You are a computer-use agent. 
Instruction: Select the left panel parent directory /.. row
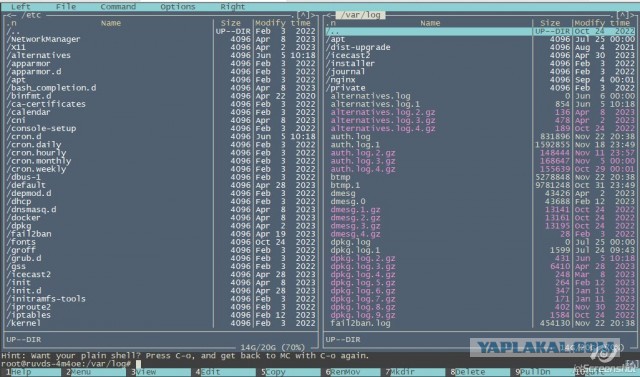pos(161,31)
